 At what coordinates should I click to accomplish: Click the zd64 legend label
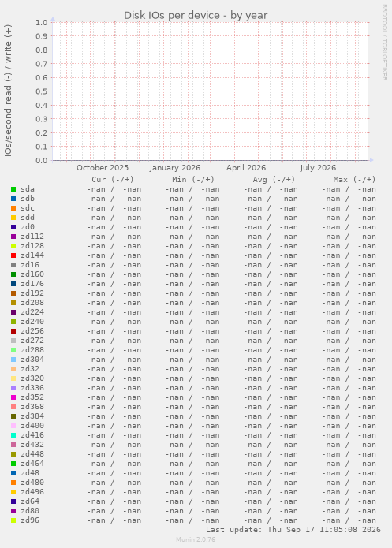click(30, 501)
